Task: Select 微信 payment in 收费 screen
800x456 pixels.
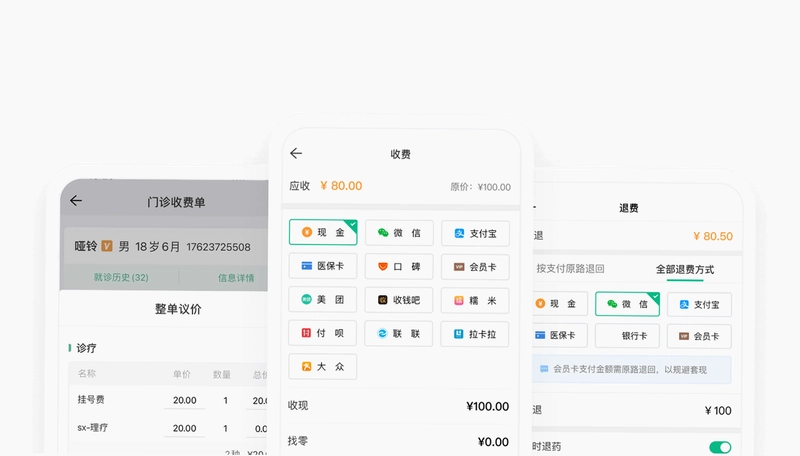Action: point(399,233)
